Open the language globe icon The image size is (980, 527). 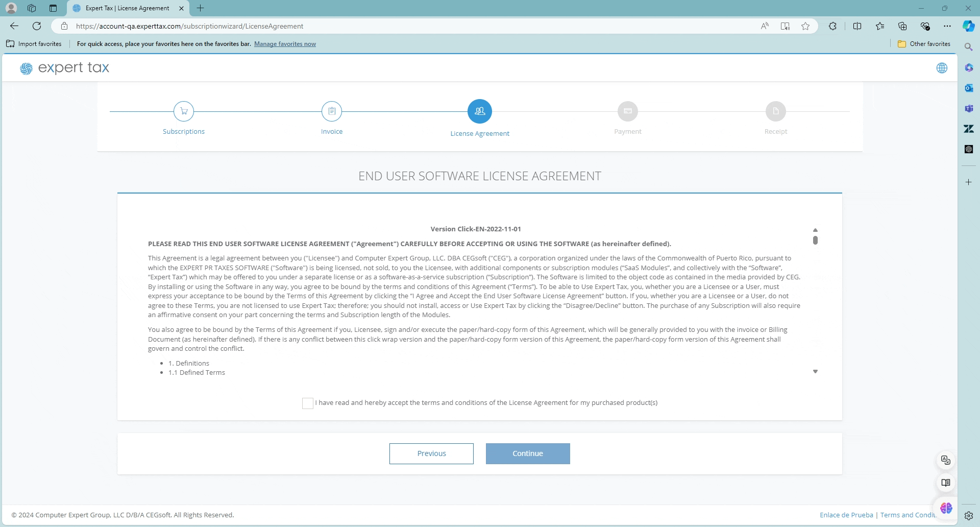tap(942, 68)
